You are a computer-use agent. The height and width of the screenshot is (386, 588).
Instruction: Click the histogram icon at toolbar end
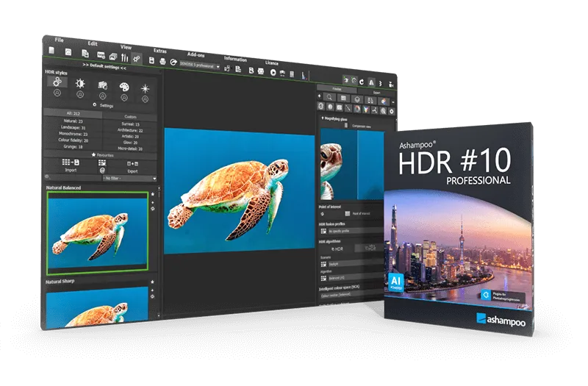304,76
